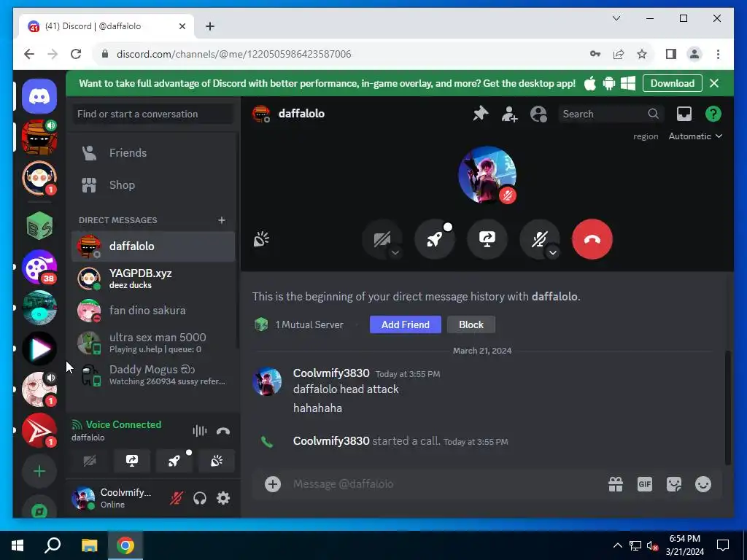Screen dimensions: 747x560
Task: Toggle camera in the call controls
Action: (382, 239)
